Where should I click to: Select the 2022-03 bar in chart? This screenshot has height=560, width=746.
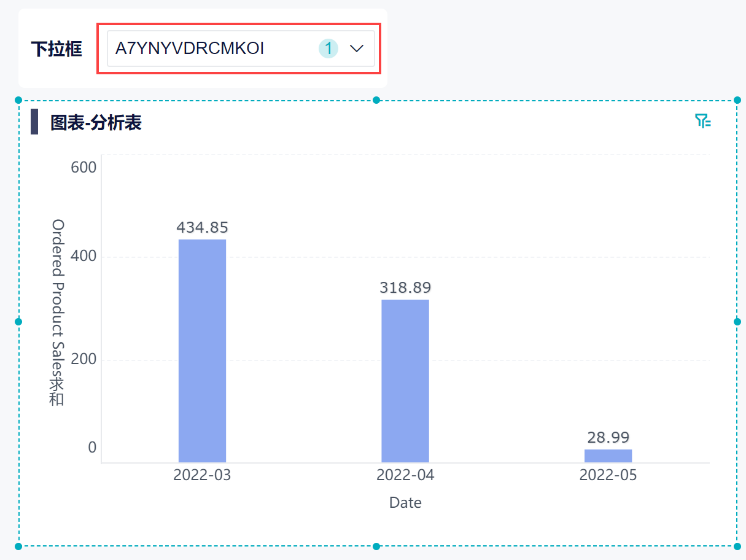(202, 351)
